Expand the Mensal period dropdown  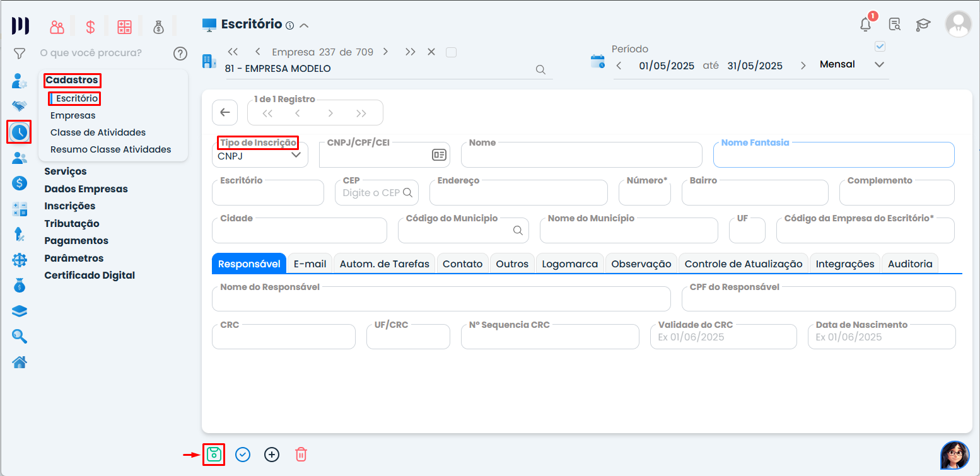tap(879, 65)
